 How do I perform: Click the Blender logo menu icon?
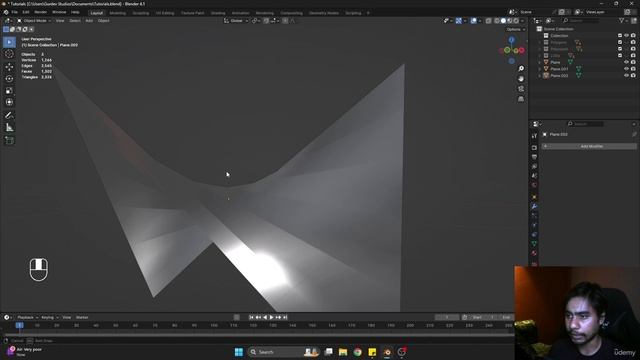pos(6,12)
